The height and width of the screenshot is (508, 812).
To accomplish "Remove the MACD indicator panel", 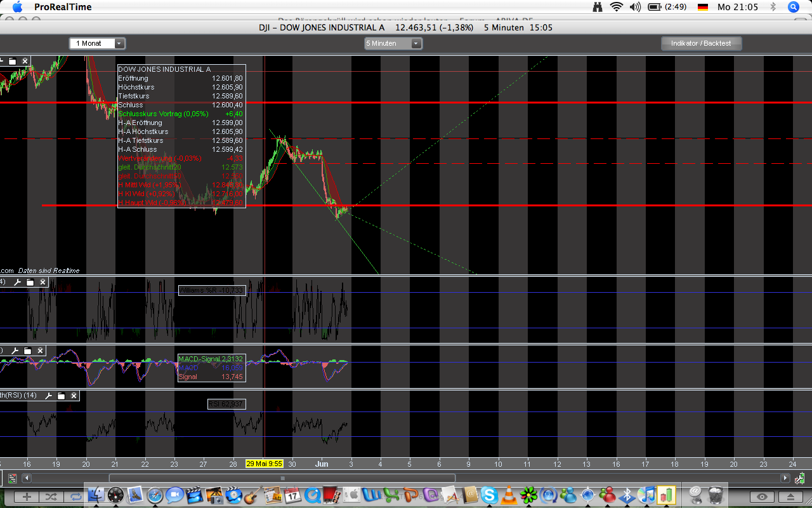I will pos(41,351).
